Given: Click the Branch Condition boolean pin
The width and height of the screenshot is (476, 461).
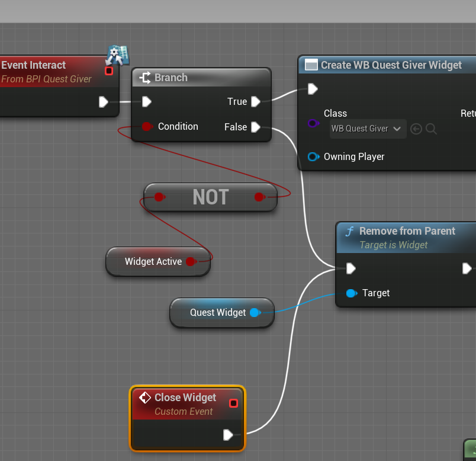Looking at the screenshot, I should (147, 126).
